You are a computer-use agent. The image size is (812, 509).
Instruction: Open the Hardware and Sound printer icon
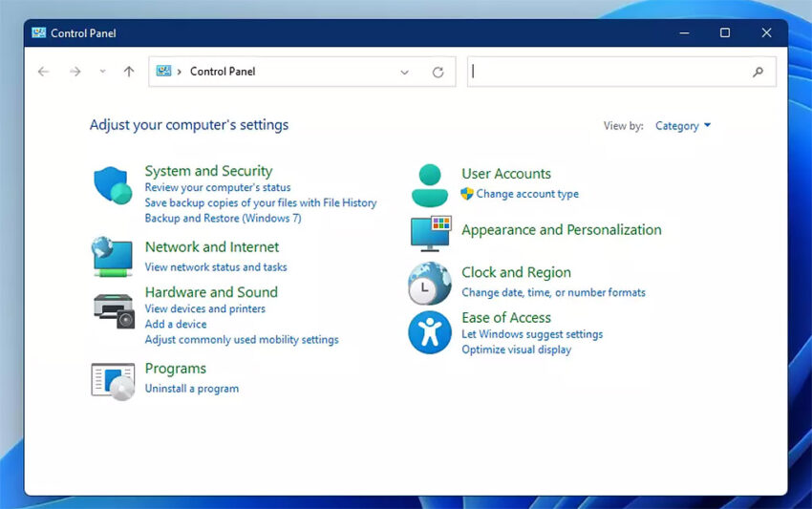(x=114, y=311)
